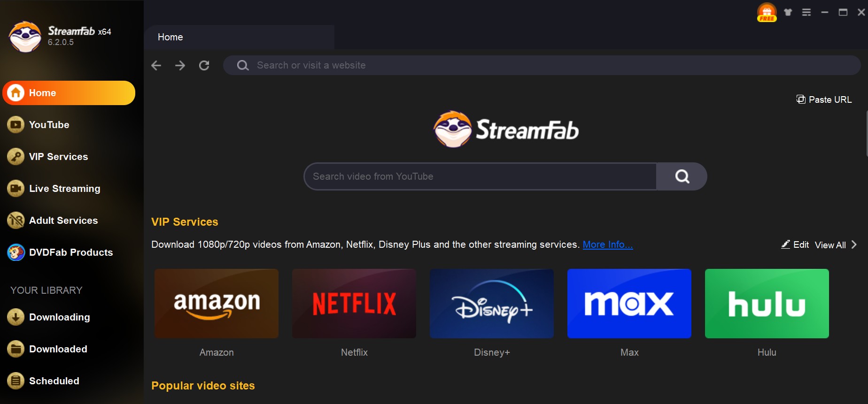Click the Home house icon in sidebar
Screen dimensions: 868x404
pyautogui.click(x=15, y=93)
